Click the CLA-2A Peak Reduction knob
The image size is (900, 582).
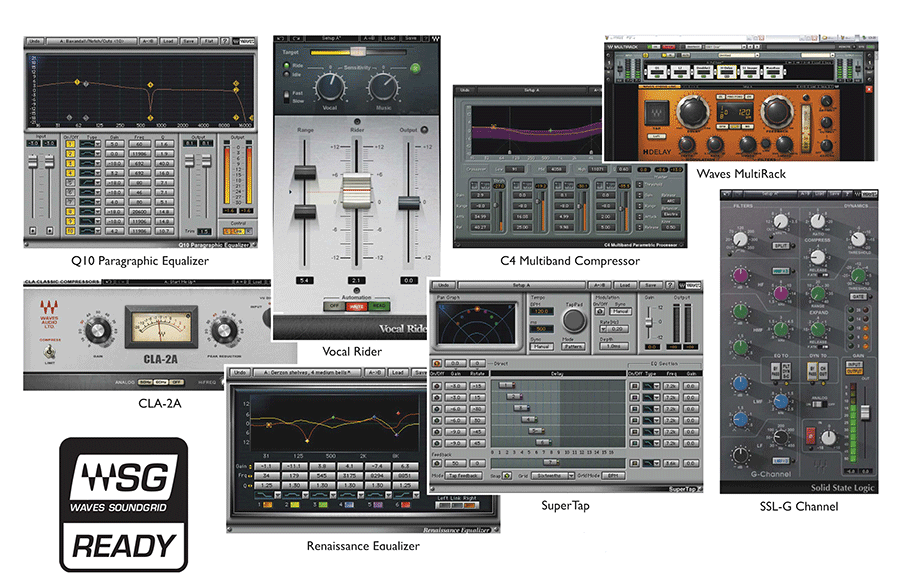coord(224,331)
